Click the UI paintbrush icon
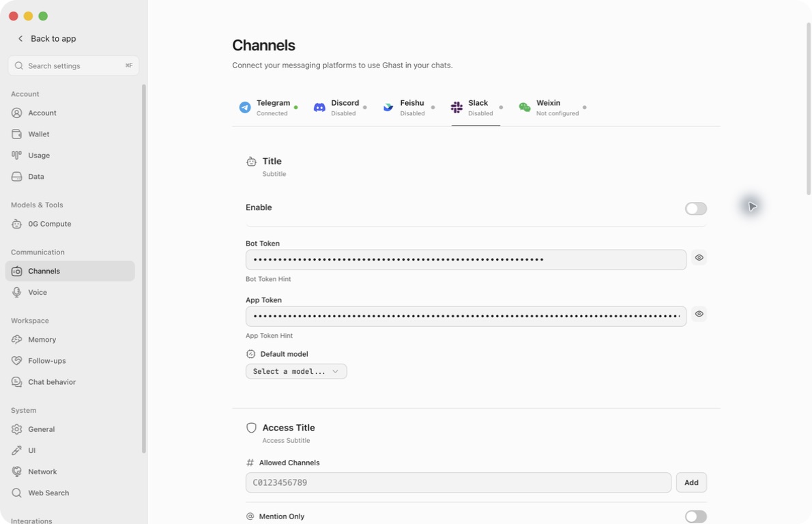This screenshot has height=524, width=812. [16, 450]
